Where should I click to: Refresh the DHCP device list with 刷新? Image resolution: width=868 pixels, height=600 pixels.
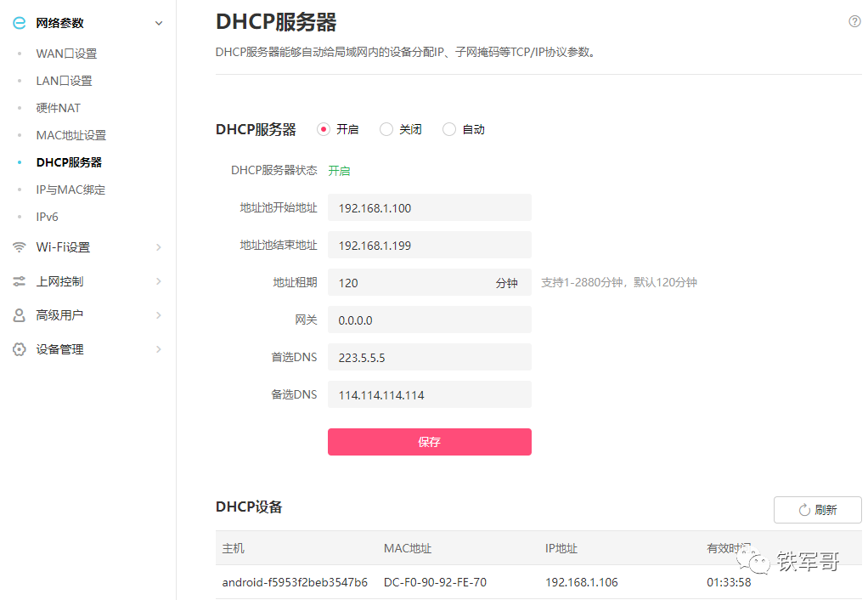817,510
